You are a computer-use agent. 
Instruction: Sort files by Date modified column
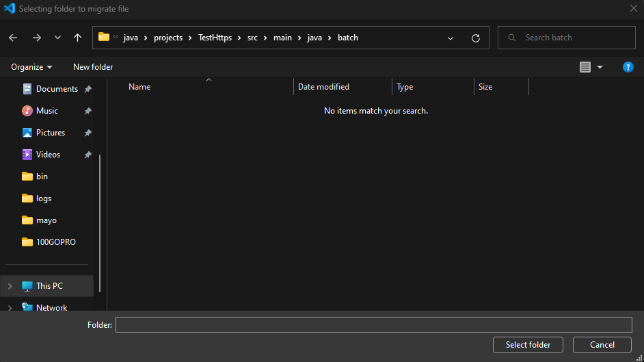click(x=324, y=87)
